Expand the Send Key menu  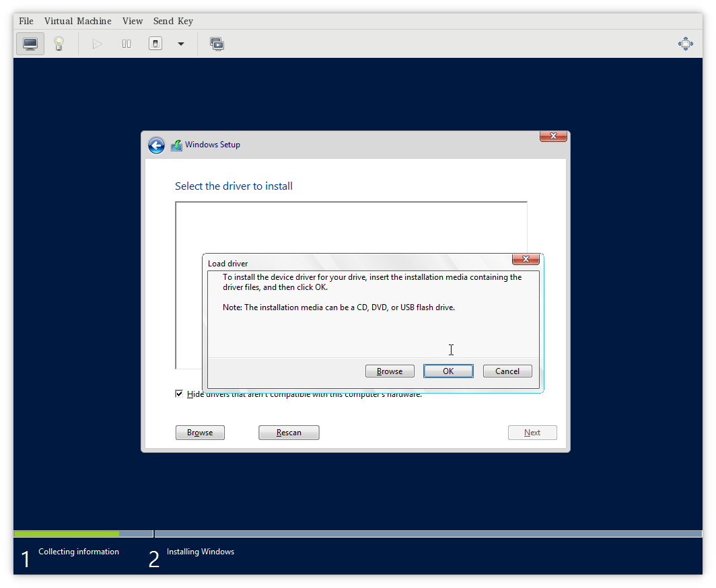point(173,21)
